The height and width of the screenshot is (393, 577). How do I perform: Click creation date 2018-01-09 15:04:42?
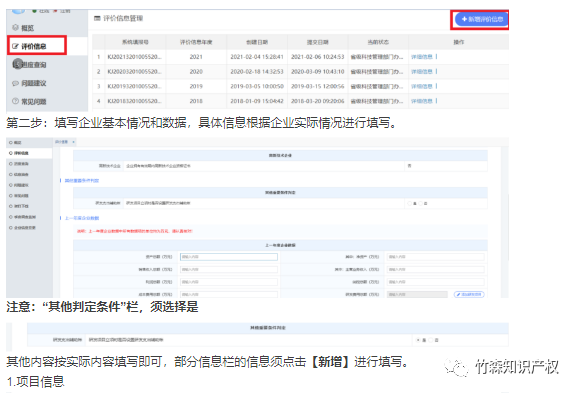pyautogui.click(x=257, y=101)
